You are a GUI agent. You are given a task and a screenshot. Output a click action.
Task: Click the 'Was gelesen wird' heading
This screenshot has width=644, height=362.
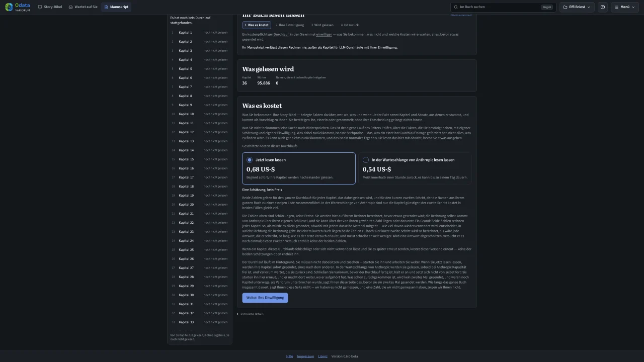point(268,69)
